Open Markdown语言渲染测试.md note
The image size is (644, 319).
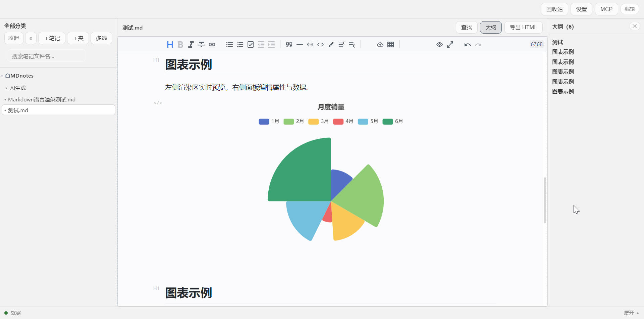tap(42, 99)
